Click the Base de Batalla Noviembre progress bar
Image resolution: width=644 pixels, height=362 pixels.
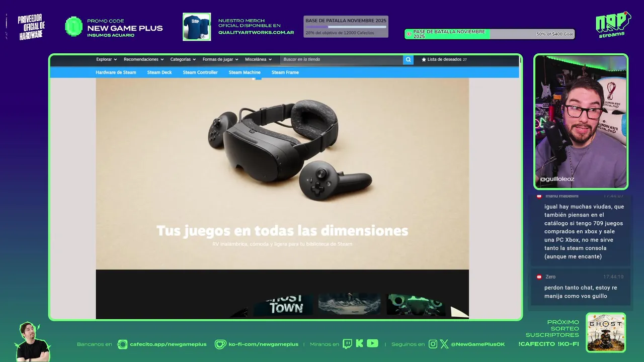346,27
